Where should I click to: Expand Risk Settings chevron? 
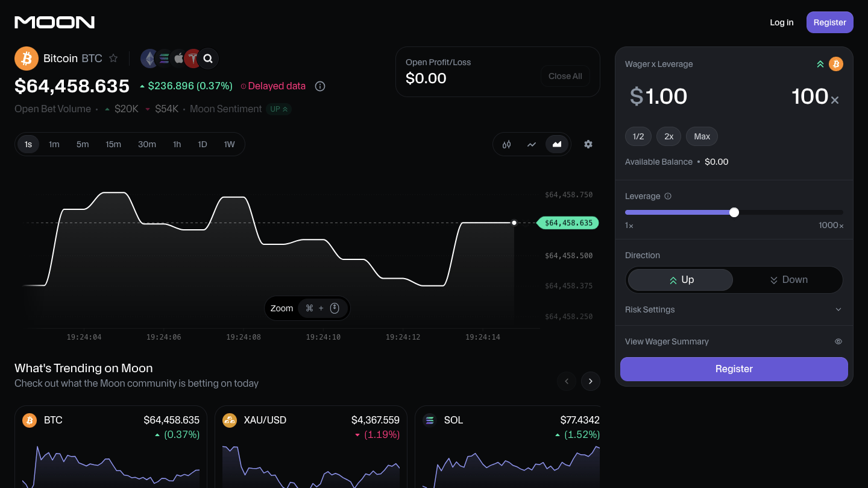coord(838,309)
